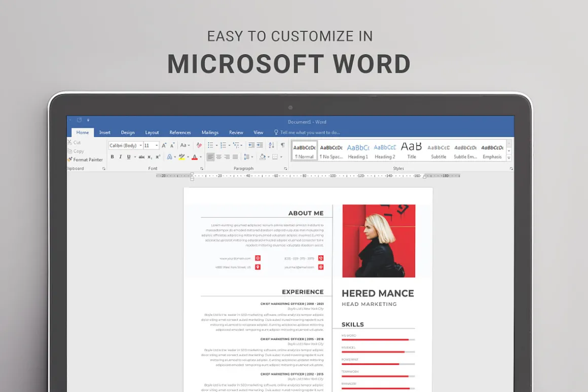The width and height of the screenshot is (588, 392).
Task: Apply the Emphasis style
Action: point(492,151)
